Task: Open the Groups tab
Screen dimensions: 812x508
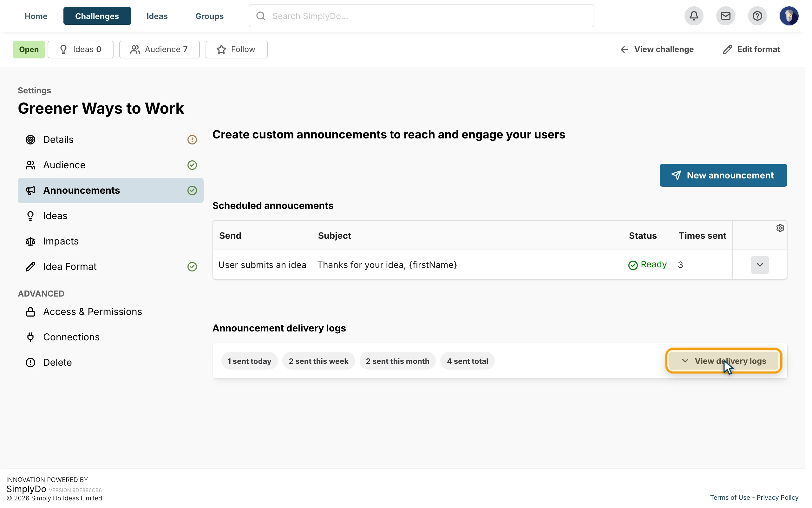Action: (209, 16)
